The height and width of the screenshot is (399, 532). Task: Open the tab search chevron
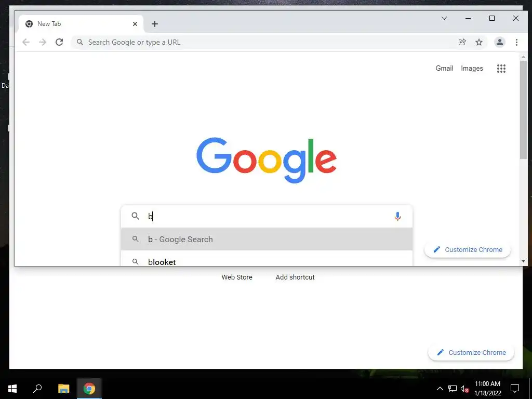point(444,18)
